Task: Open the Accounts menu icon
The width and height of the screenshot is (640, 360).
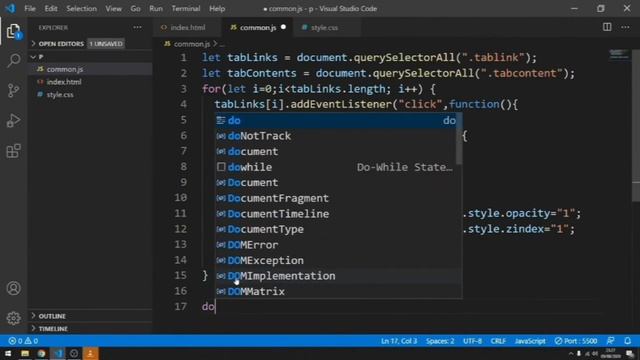Action: pos(13,288)
